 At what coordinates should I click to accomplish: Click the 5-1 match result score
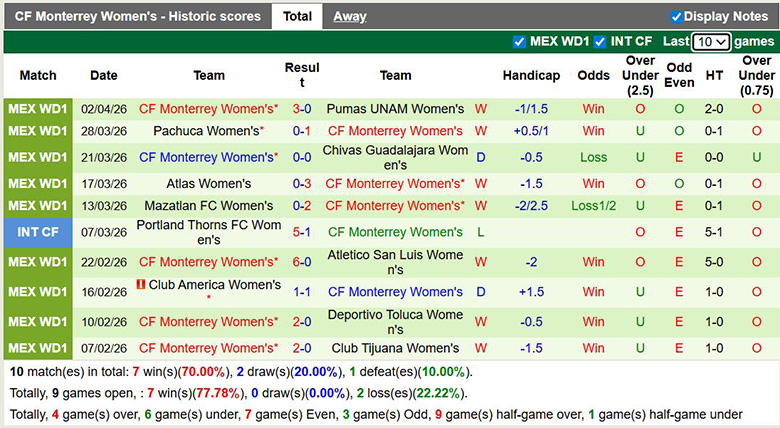(x=301, y=231)
